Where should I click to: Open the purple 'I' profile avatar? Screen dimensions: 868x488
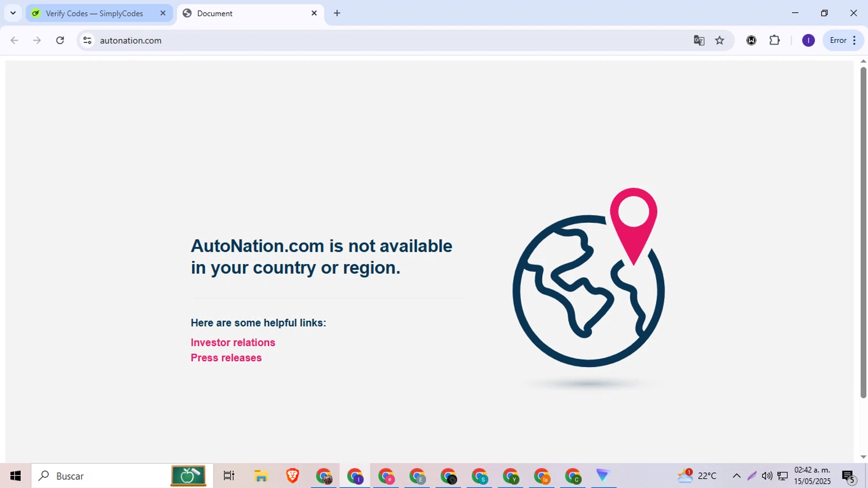pos(808,41)
